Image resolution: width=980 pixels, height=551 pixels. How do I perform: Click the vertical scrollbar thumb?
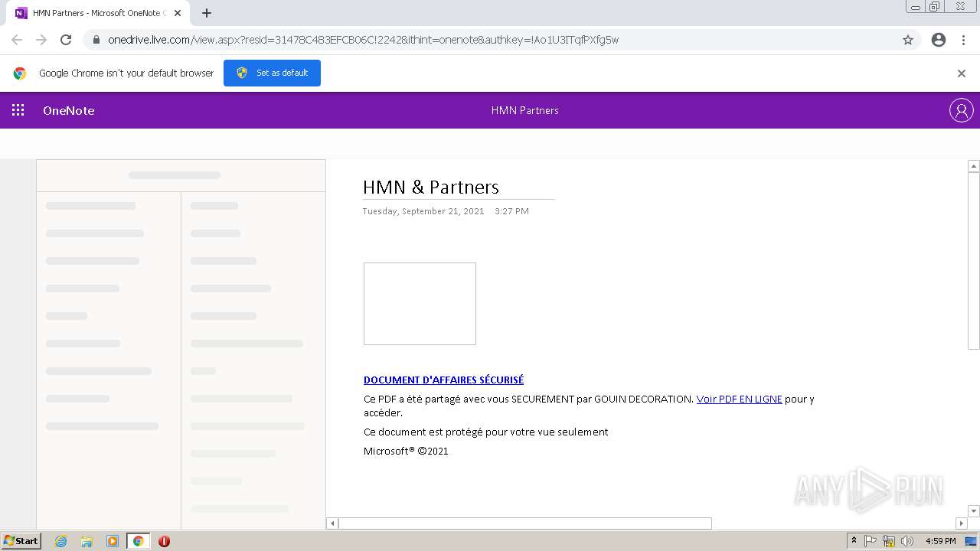[x=974, y=261]
